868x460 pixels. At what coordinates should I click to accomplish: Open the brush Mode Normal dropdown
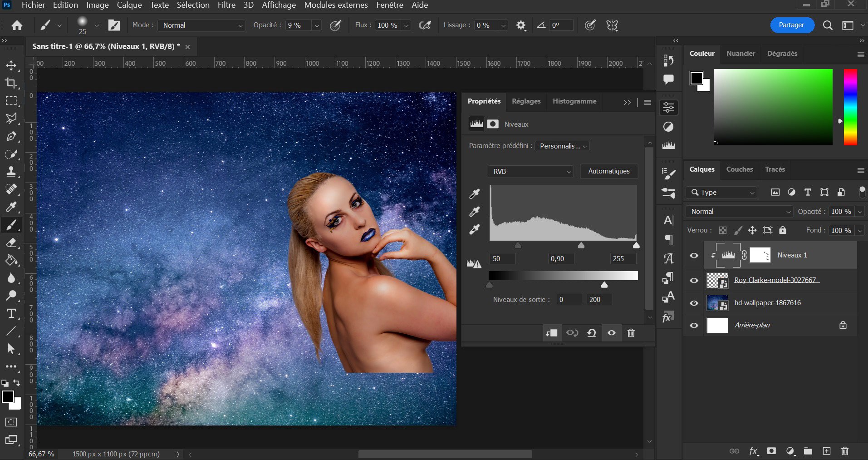coord(201,25)
